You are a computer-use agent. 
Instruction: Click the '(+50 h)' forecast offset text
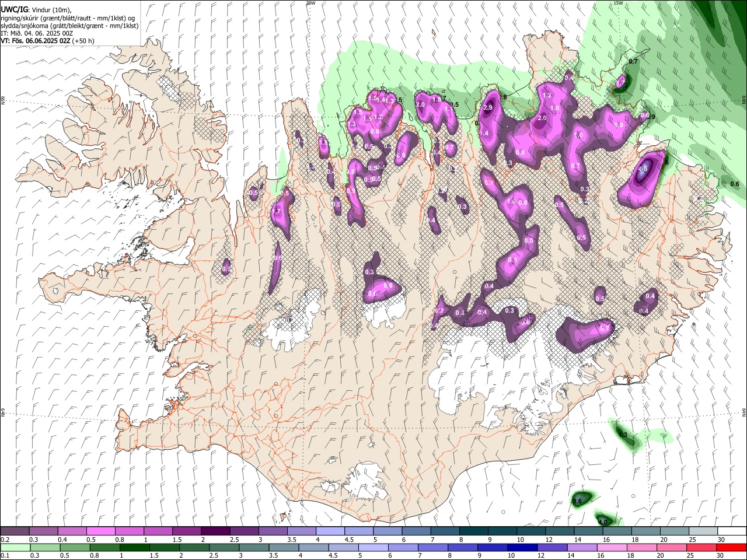83,41
